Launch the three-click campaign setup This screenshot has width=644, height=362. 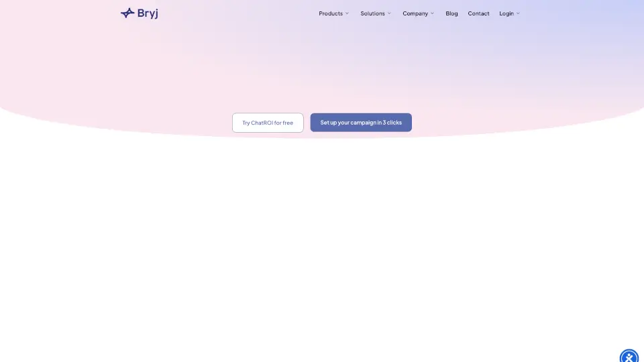click(x=361, y=123)
